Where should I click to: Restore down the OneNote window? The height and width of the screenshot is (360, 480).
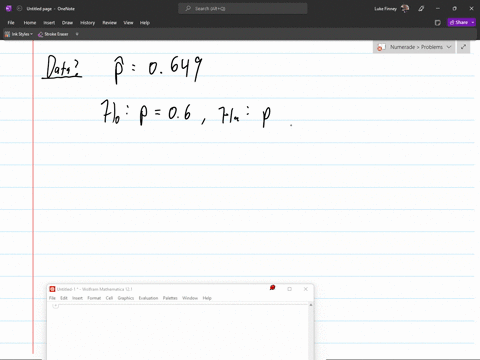(x=454, y=9)
